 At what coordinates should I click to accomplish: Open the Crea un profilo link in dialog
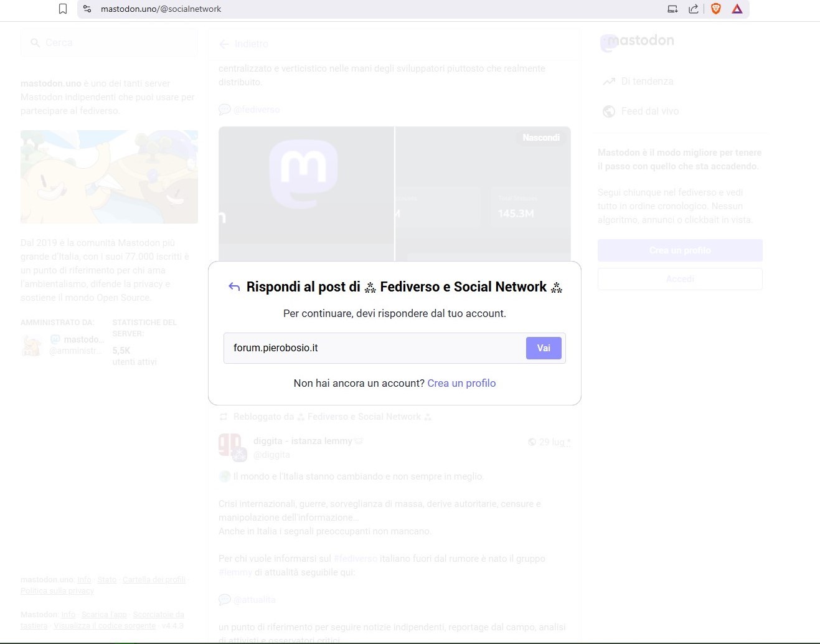tap(461, 383)
